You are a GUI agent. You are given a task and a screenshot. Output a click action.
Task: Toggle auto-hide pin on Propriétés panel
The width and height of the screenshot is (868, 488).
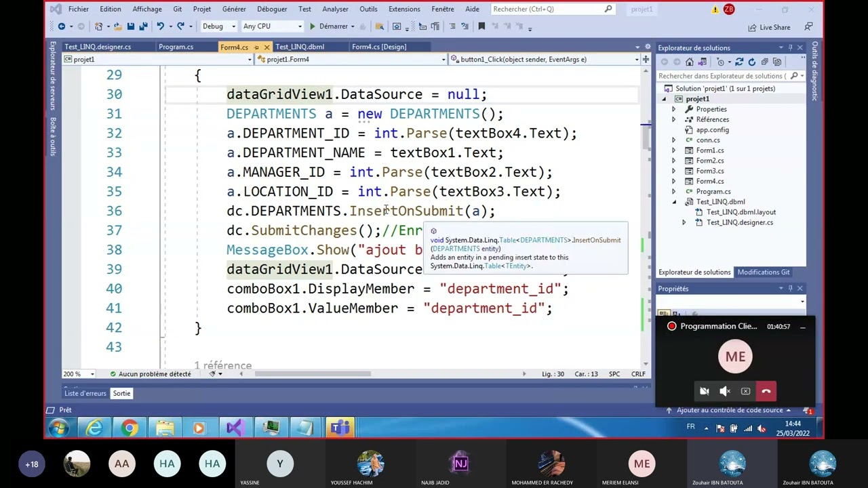point(790,289)
